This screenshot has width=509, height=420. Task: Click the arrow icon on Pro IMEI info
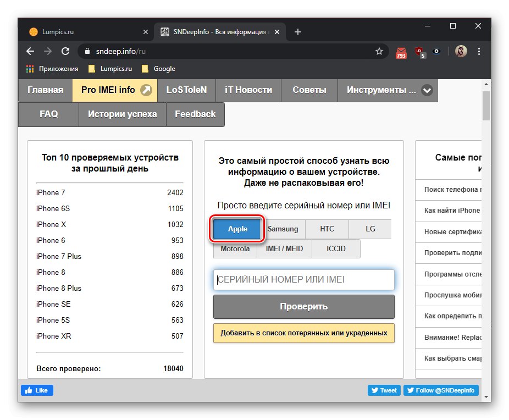[146, 90]
